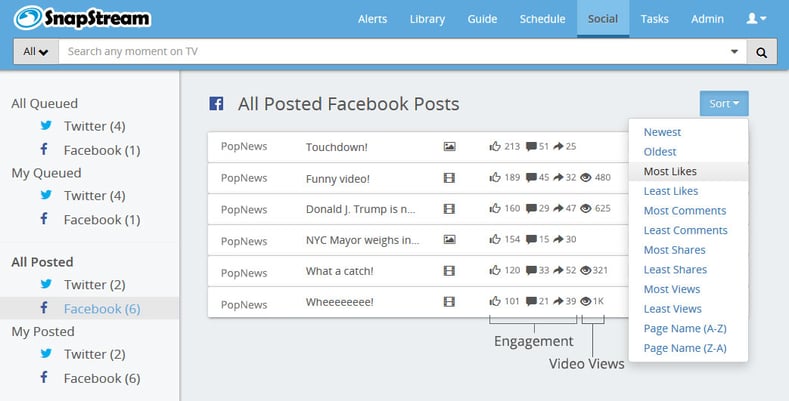Click image icon on Touchdown! post
This screenshot has height=401, width=789.
pyautogui.click(x=449, y=147)
